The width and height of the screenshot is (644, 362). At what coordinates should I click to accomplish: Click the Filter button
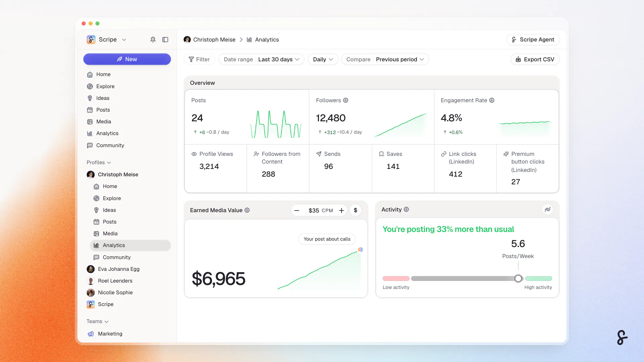pos(199,59)
